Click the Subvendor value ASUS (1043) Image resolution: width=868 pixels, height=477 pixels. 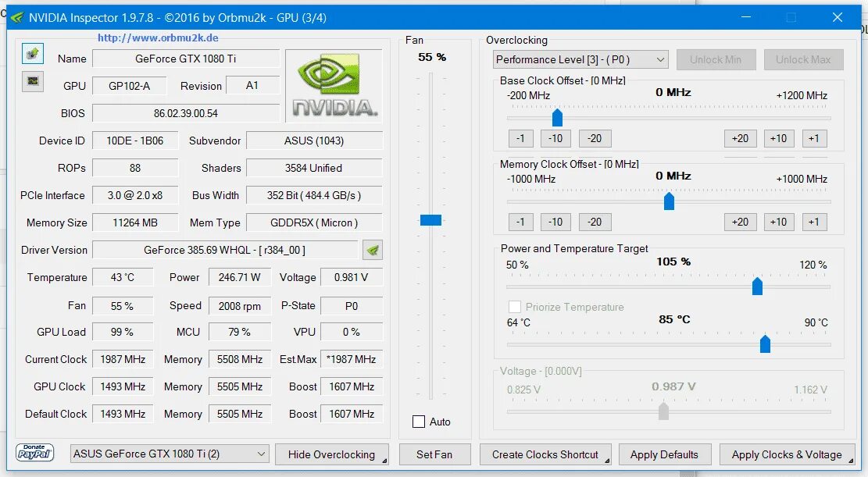click(314, 141)
